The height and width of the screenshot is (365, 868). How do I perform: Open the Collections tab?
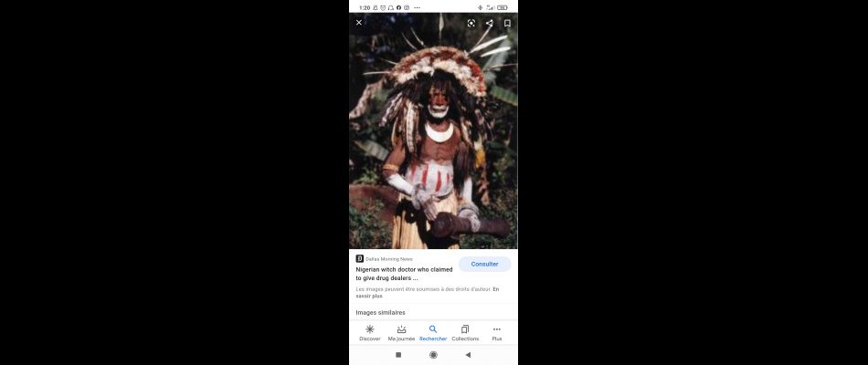tap(465, 333)
